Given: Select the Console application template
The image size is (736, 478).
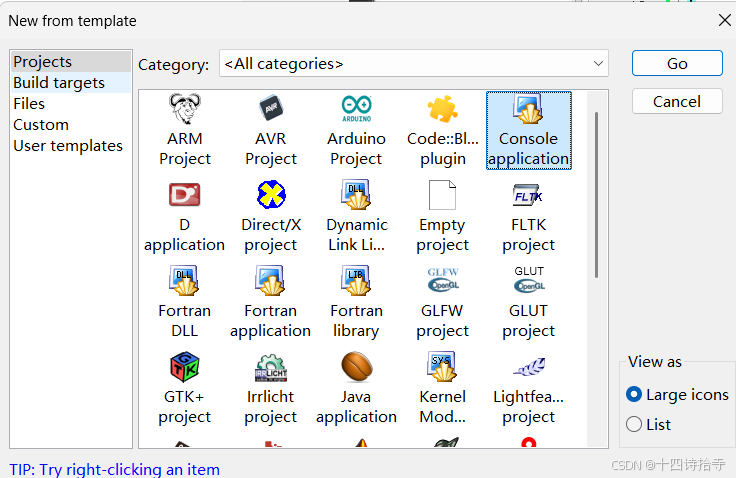Looking at the screenshot, I should [529, 131].
